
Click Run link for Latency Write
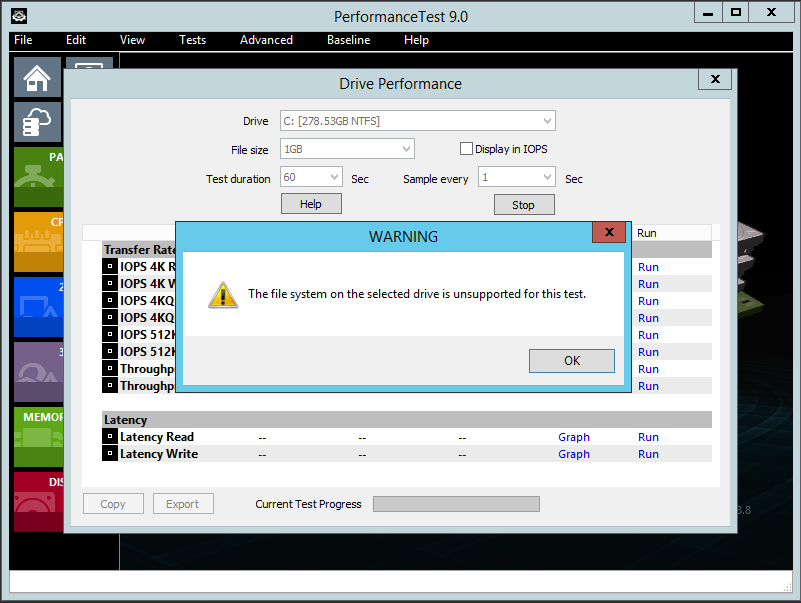(648, 454)
